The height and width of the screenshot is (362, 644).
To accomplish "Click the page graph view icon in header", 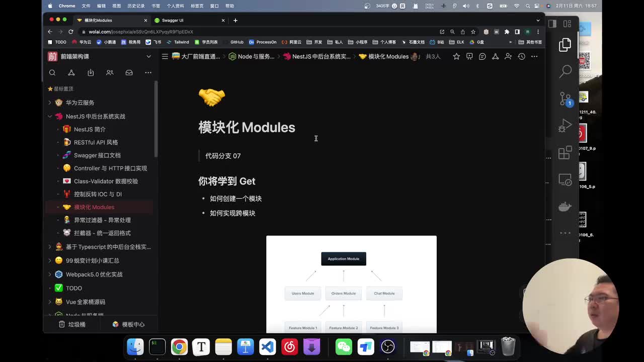I will [x=496, y=56].
